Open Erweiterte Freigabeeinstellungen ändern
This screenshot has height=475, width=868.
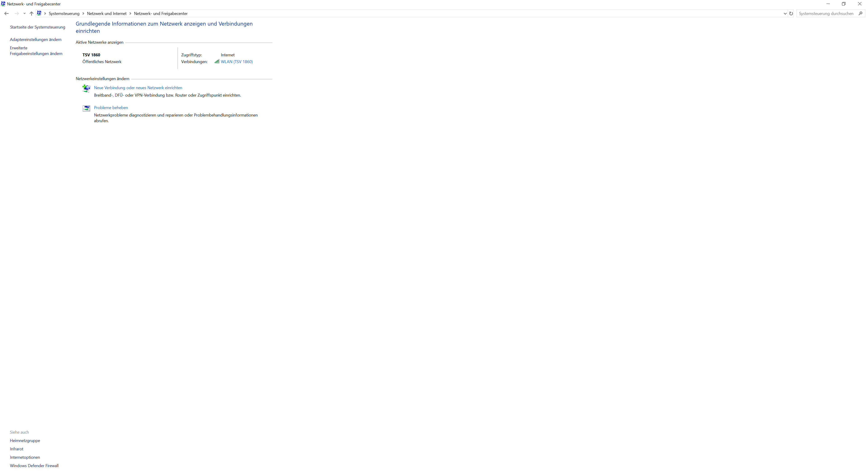tap(36, 51)
